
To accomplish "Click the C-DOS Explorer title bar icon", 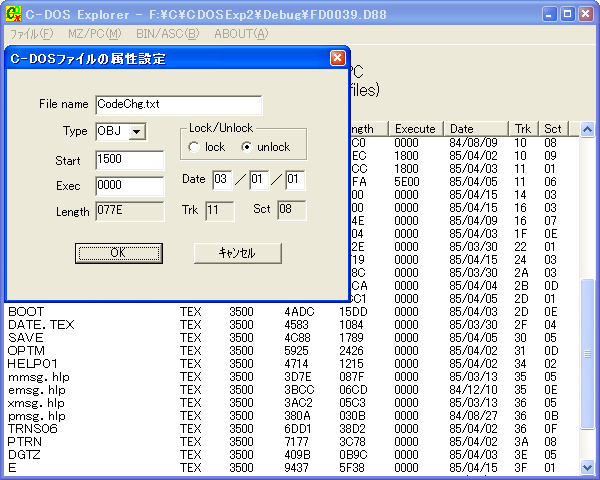I will click(x=14, y=15).
